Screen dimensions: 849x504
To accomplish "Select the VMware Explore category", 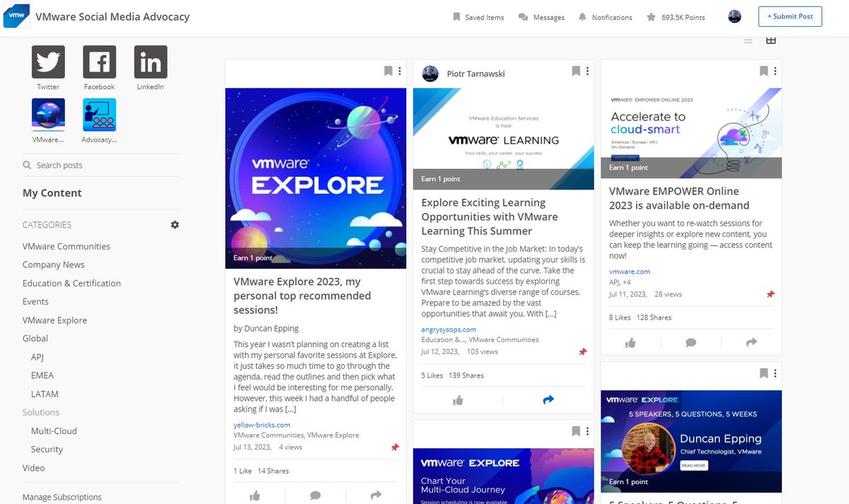I will (55, 320).
